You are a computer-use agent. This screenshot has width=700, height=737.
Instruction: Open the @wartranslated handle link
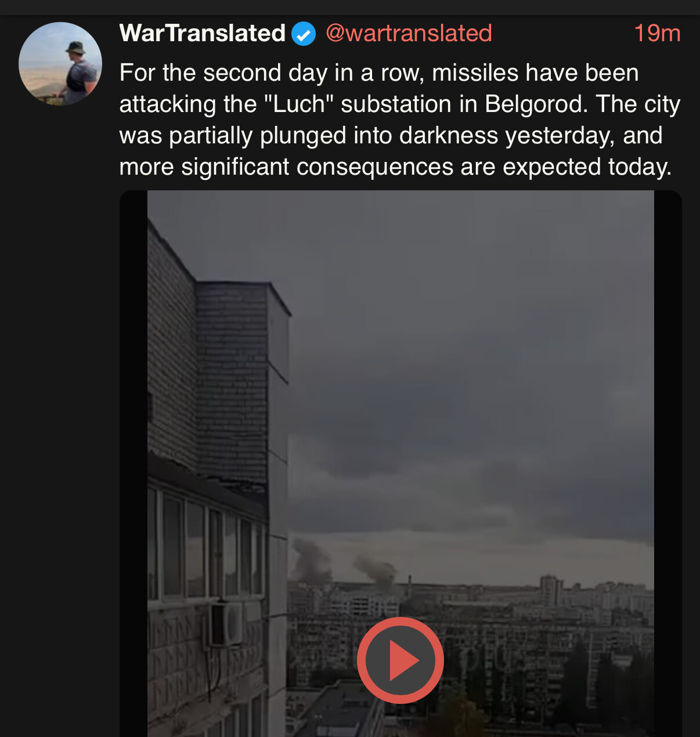coord(409,34)
